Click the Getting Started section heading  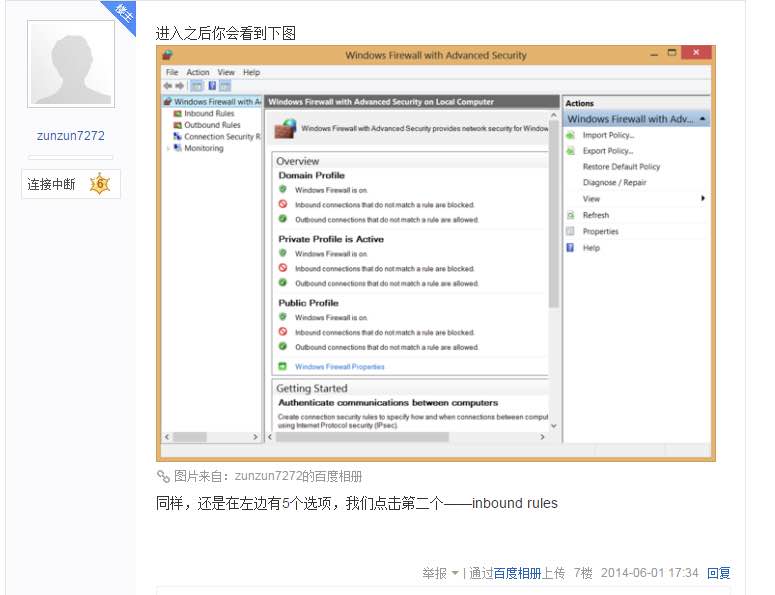(312, 388)
